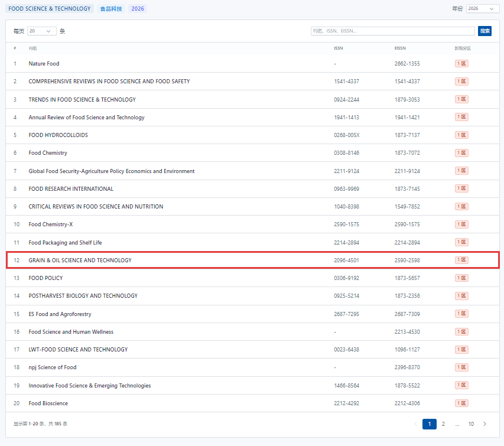The width and height of the screenshot is (504, 446).
Task: Click the FOOD SCIENCE & TECHNOLOGY tag
Action: [x=50, y=9]
